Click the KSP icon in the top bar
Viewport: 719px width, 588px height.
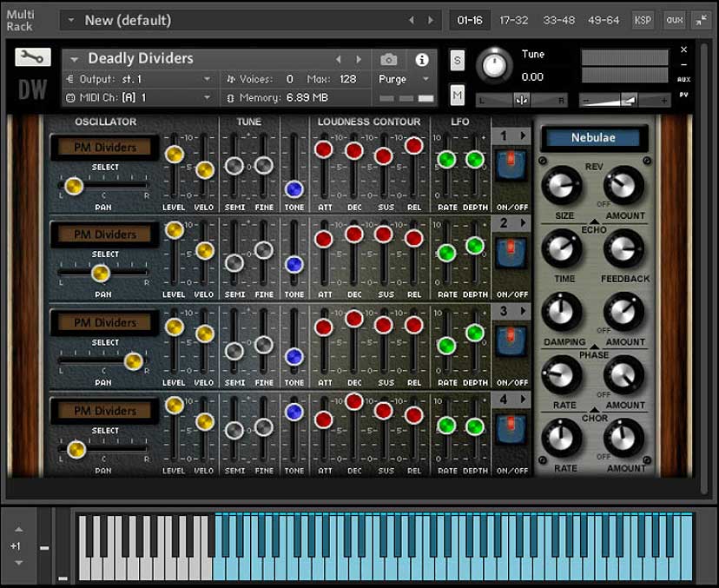(641, 19)
